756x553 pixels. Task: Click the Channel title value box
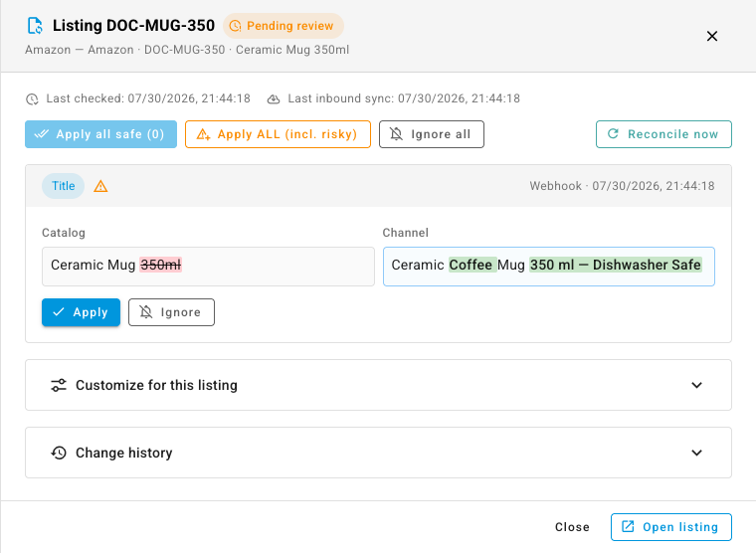549,267
